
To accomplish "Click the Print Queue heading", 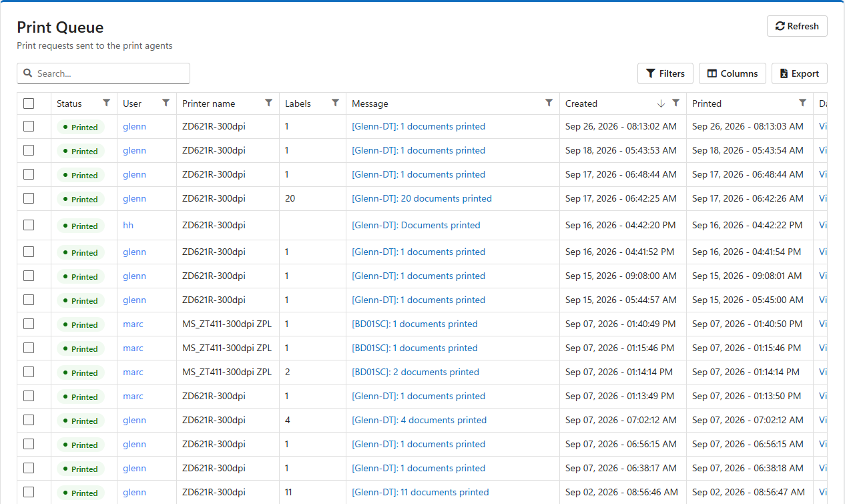I will (x=60, y=27).
